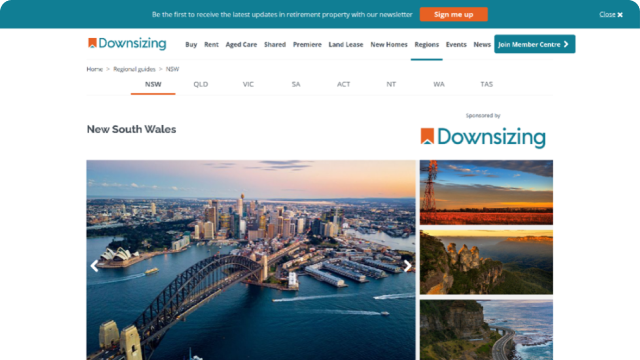Open the Land Lease menu item

[x=346, y=44]
